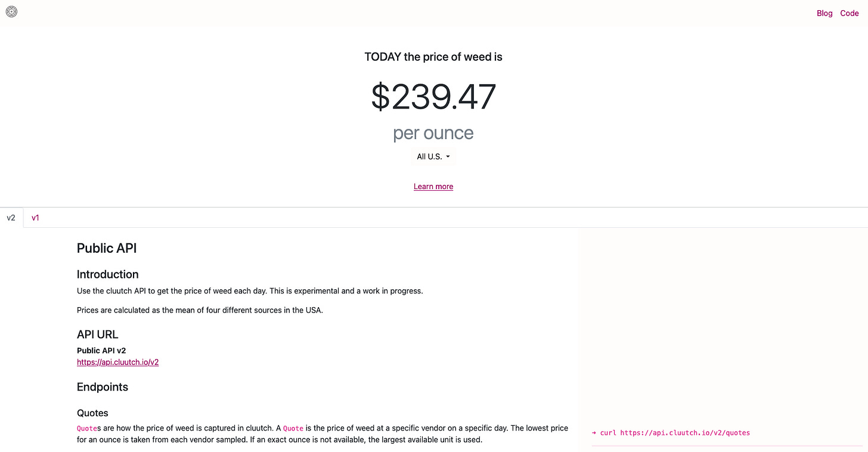Select the Public API heading
The image size is (868, 452).
107,248
